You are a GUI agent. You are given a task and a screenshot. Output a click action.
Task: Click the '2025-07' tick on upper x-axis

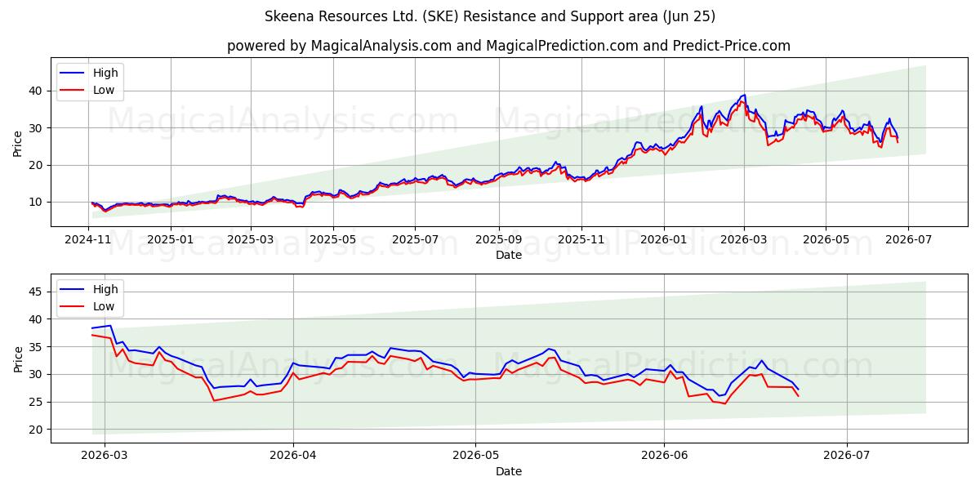pyautogui.click(x=415, y=239)
